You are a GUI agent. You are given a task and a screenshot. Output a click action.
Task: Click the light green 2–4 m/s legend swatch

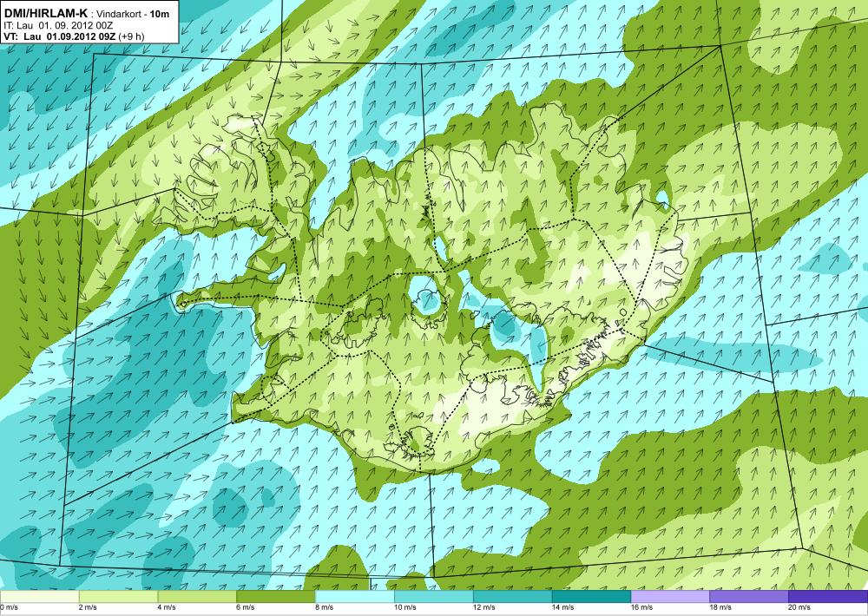(118, 597)
